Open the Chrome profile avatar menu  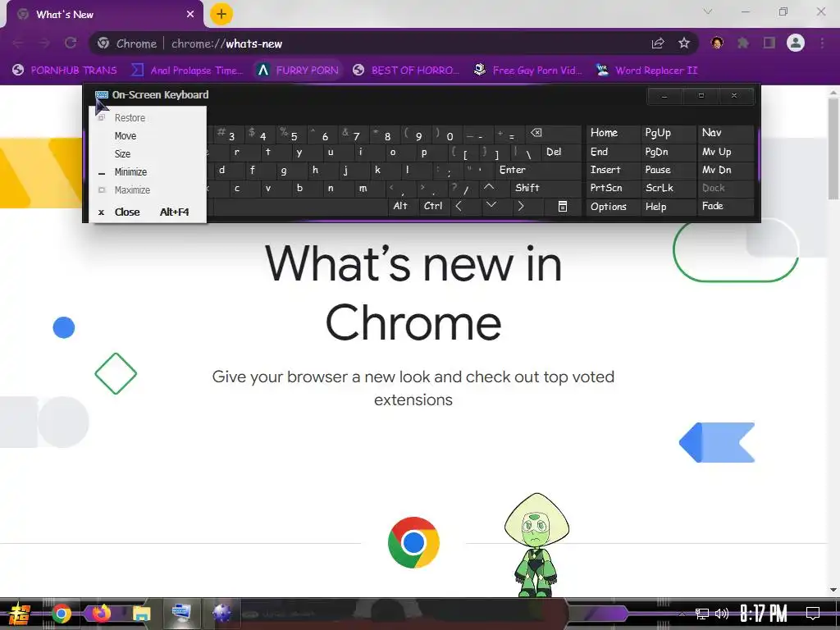[796, 43]
